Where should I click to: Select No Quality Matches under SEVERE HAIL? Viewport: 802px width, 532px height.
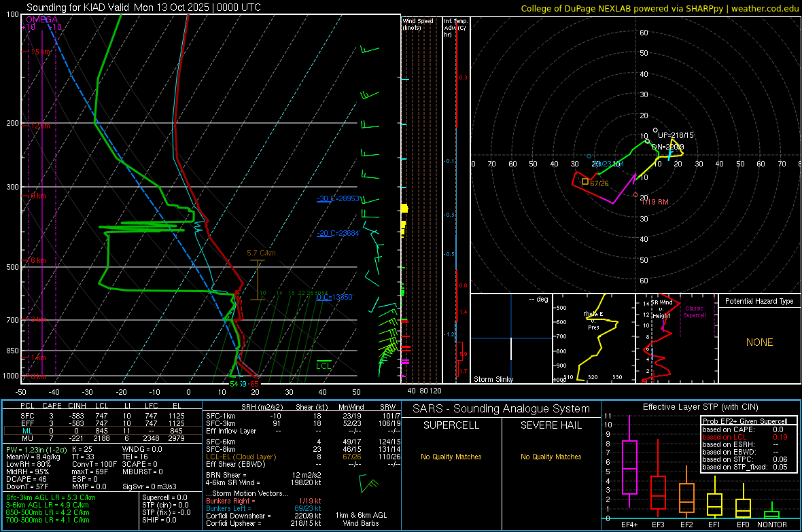[x=551, y=457]
